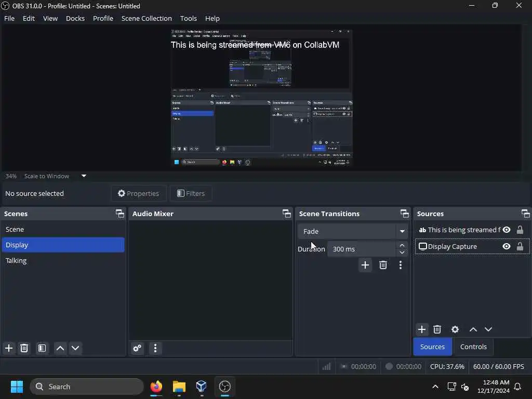This screenshot has width=532, height=399.
Task: Open source properties gear icon in Sources panel
Action: tap(455, 329)
